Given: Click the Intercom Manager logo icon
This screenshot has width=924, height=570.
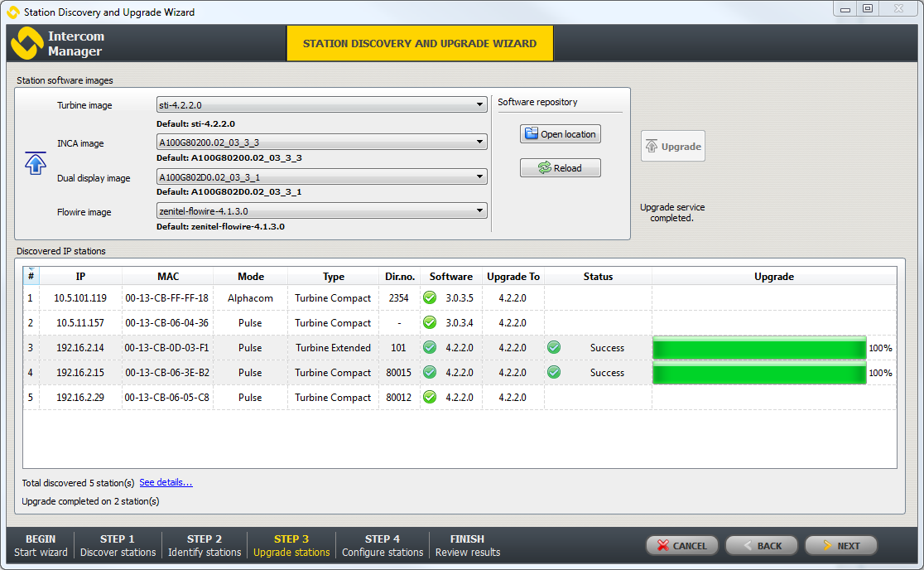Looking at the screenshot, I should tap(26, 43).
